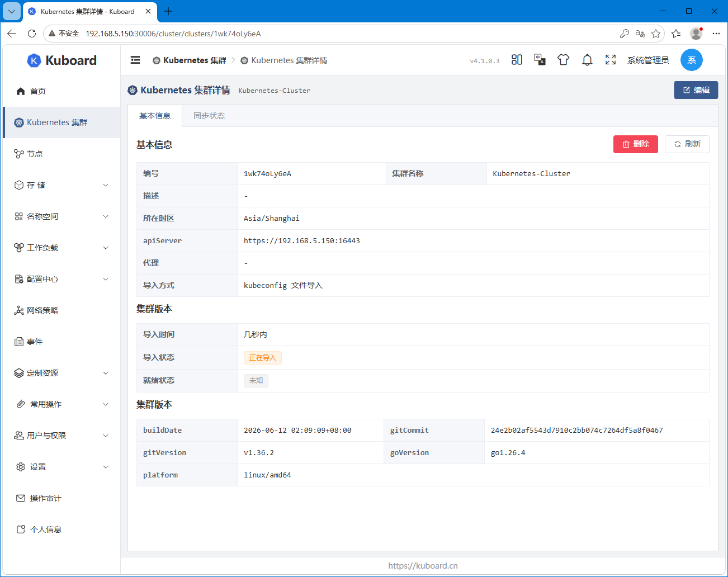Open the theme shirt icon
This screenshot has height=577, width=728.
[x=563, y=60]
